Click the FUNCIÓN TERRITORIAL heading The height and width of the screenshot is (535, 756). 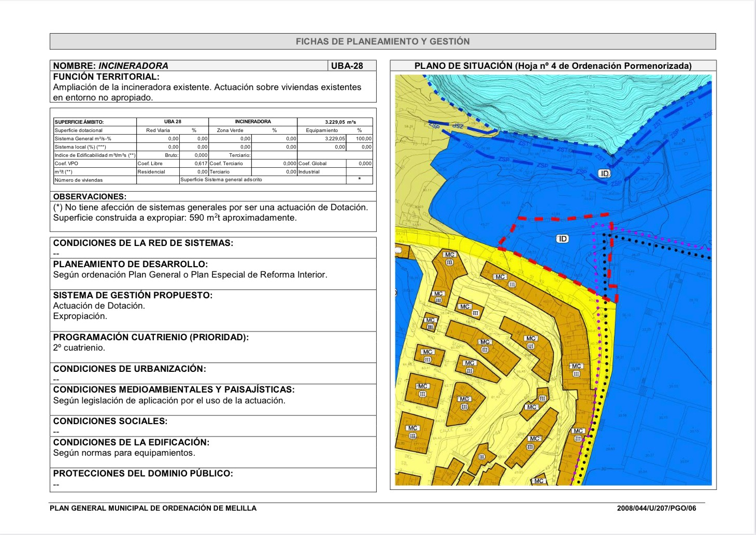[106, 77]
